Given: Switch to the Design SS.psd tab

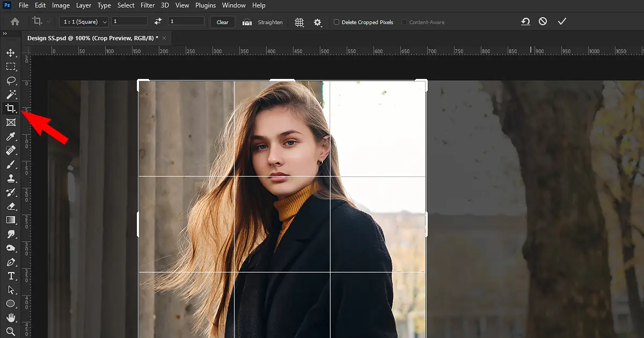Looking at the screenshot, I should pos(92,38).
